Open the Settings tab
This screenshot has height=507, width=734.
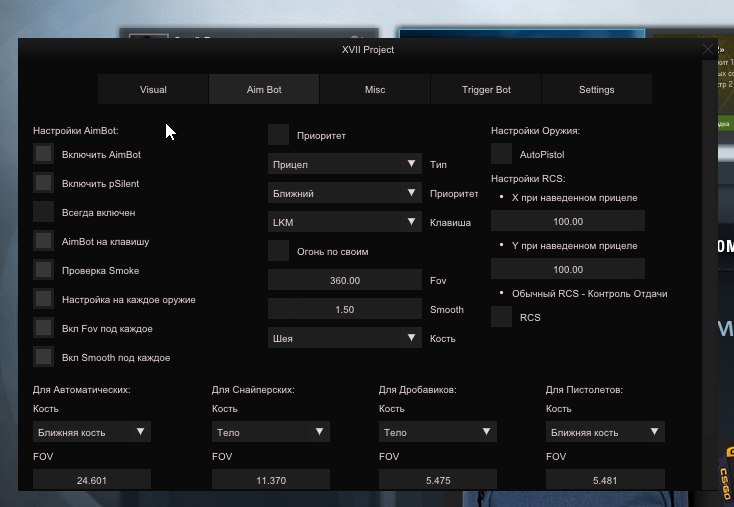[596, 89]
